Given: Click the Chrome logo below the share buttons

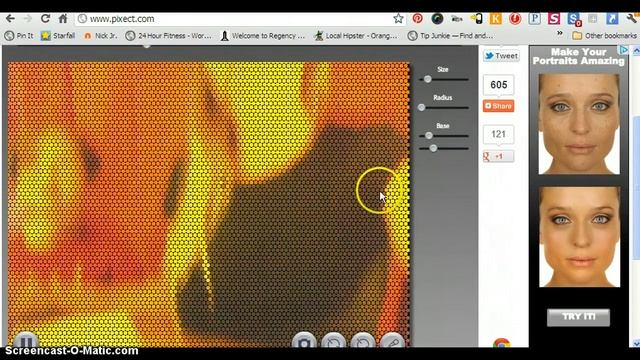Looking at the screenshot, I should click(501, 343).
